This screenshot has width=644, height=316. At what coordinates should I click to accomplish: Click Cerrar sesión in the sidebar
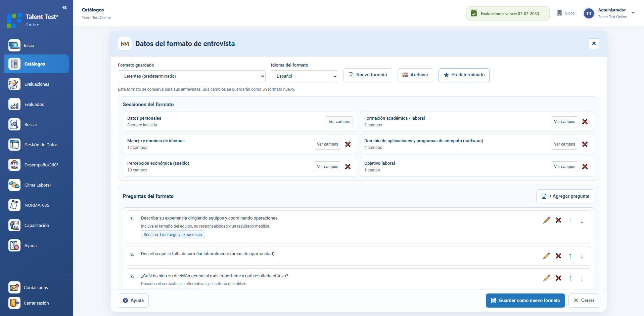37,303
